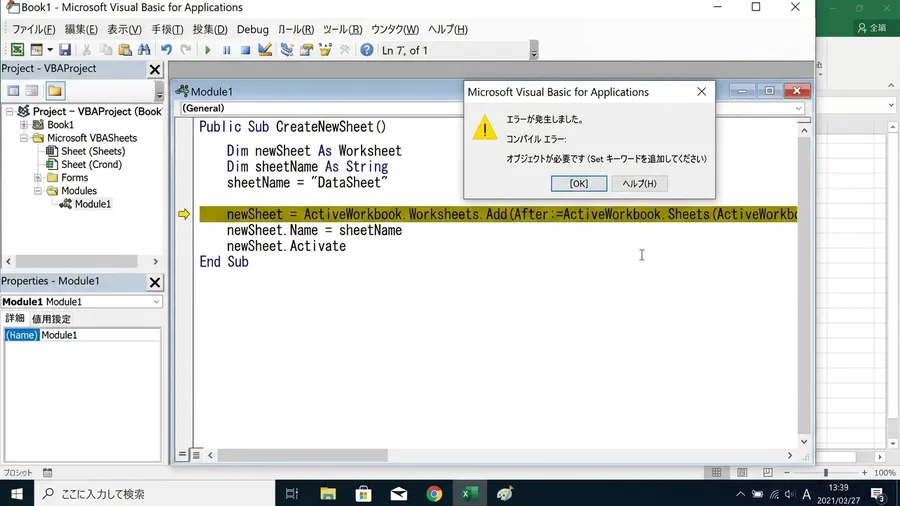The width and height of the screenshot is (900, 506).
Task: Click the code window horizontal scrollbar thumb
Action: 302,455
